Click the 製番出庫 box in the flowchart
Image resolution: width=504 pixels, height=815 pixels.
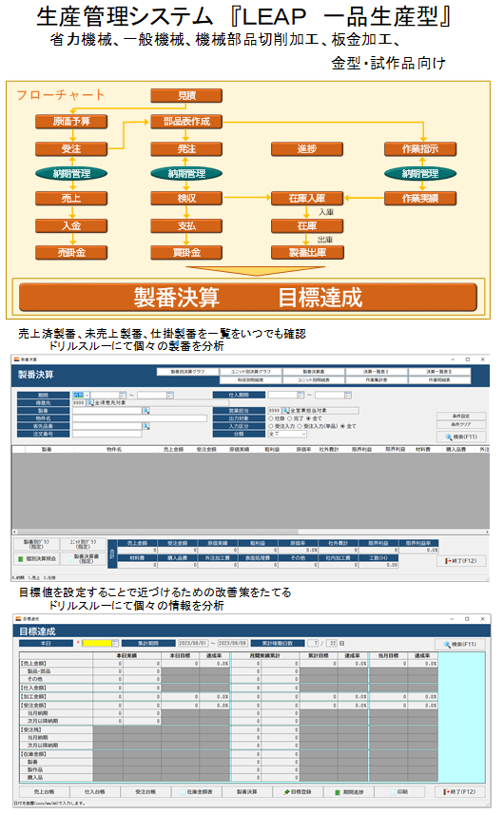[307, 253]
